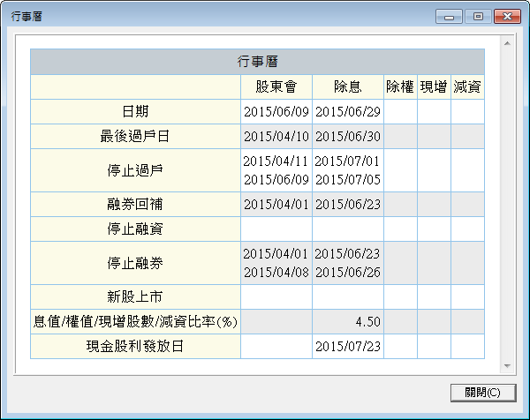Select the 除權 column header
Viewport: 530px width, 420px height.
point(400,87)
